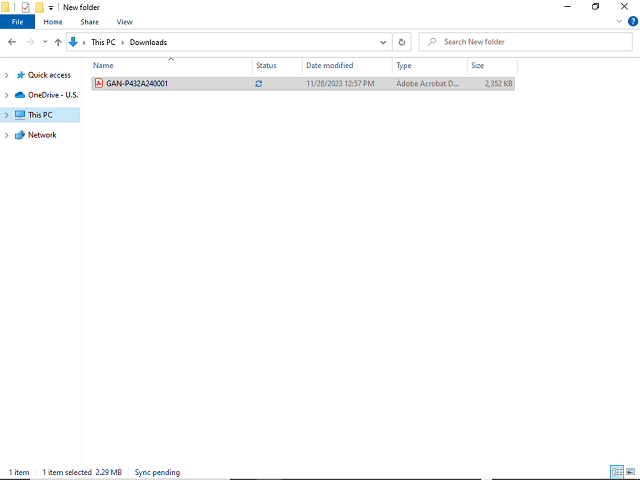The height and width of the screenshot is (480, 640).
Task: Go back using the Back arrow
Action: [12, 42]
